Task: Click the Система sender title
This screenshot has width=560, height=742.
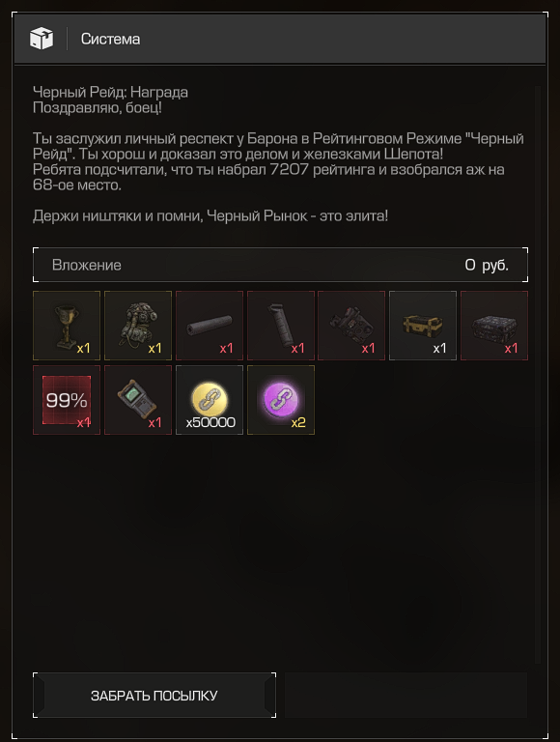Action: [x=110, y=39]
